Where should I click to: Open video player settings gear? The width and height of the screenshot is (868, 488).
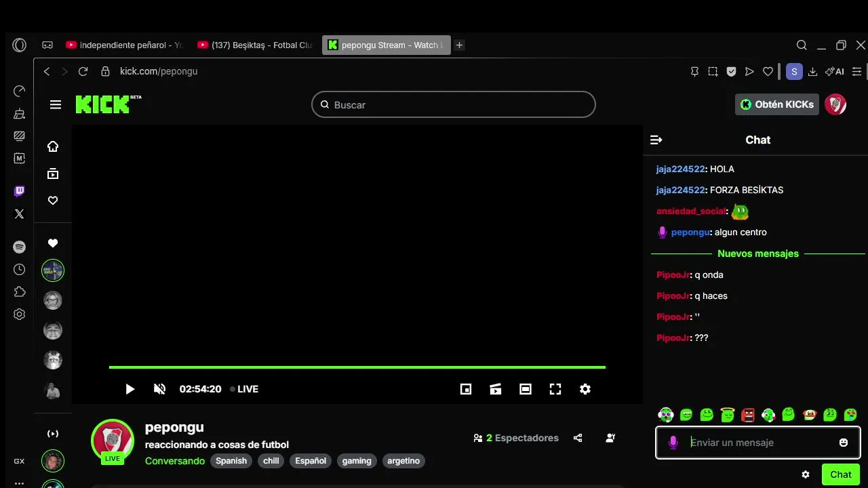tap(585, 389)
